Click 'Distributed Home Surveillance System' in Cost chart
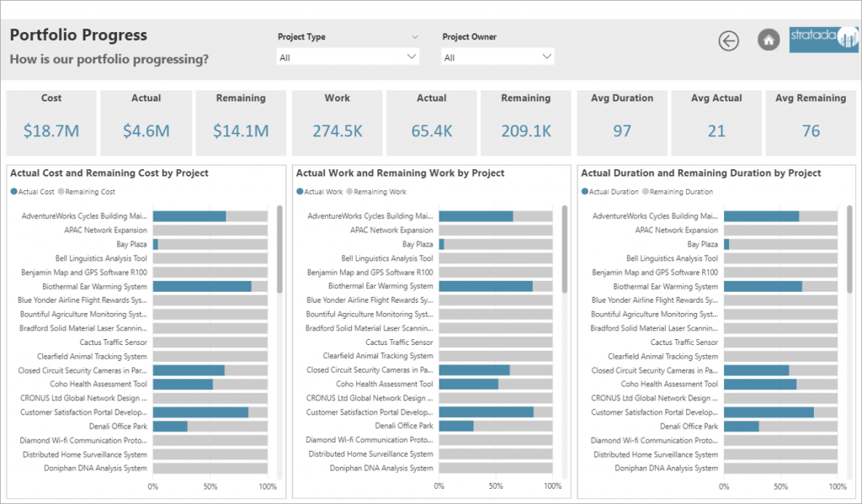862x504 pixels. 85,454
